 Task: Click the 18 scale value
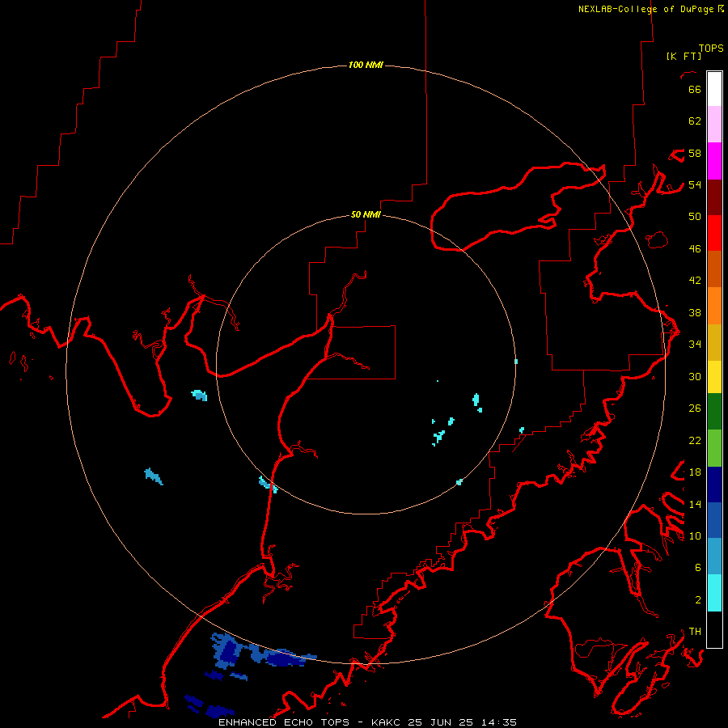pyautogui.click(x=695, y=472)
